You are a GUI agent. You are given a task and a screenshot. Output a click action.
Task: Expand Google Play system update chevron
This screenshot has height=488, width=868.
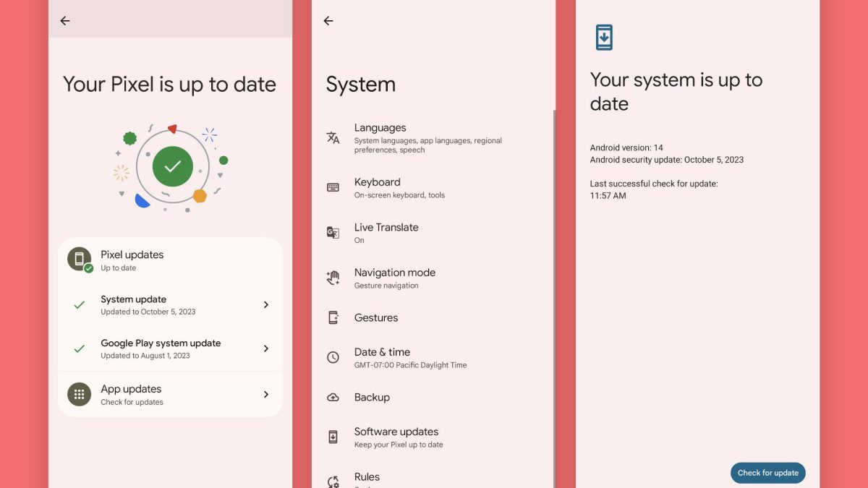click(x=266, y=348)
